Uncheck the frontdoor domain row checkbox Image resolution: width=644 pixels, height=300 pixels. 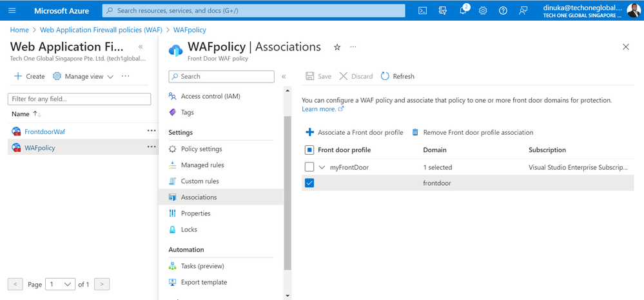(x=309, y=183)
